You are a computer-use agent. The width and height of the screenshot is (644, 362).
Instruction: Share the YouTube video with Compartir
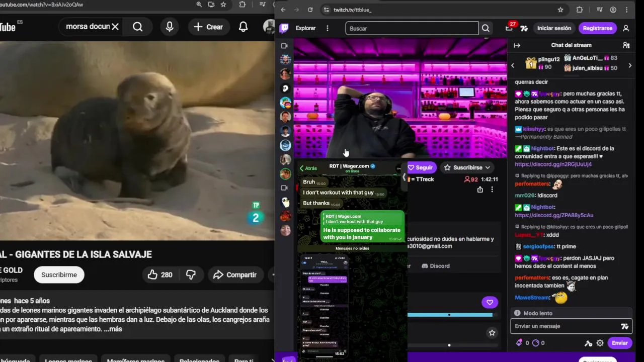pyautogui.click(x=234, y=275)
